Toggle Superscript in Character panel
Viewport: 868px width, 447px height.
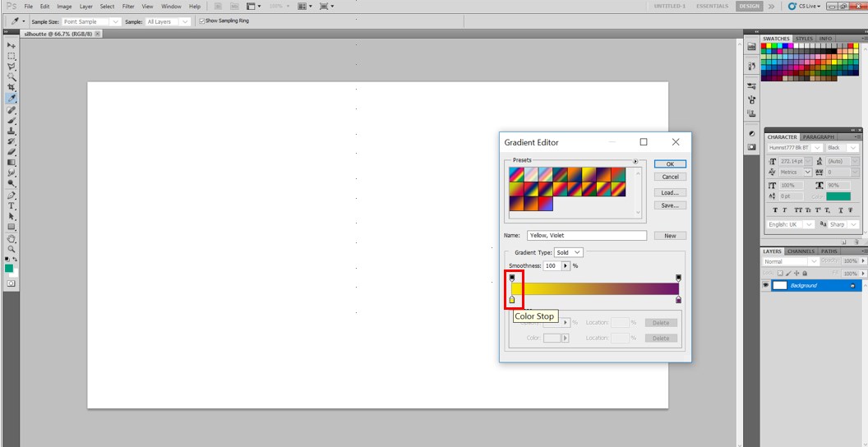pyautogui.click(x=818, y=210)
